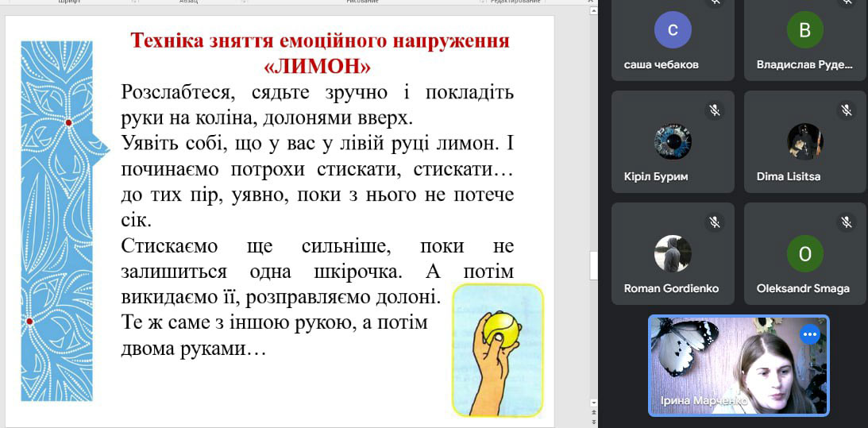
Task: Click muted microphone icon on Oleksandr Smaga tile
Action: click(846, 222)
